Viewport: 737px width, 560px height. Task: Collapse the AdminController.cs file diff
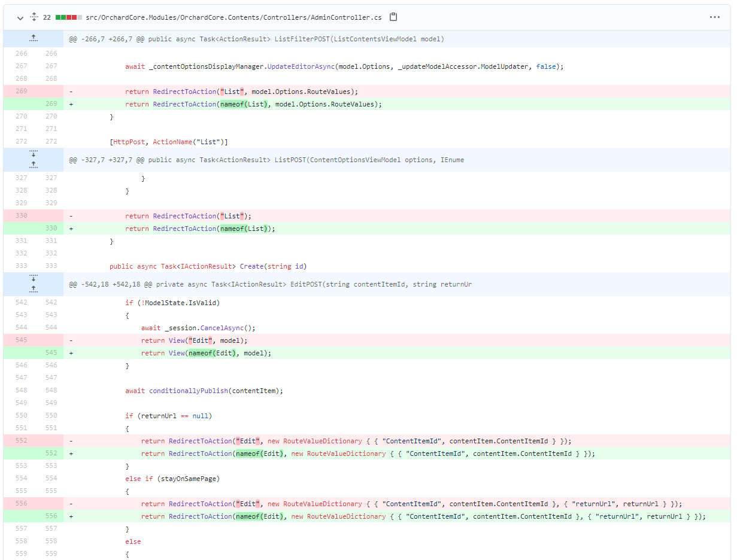20,18
